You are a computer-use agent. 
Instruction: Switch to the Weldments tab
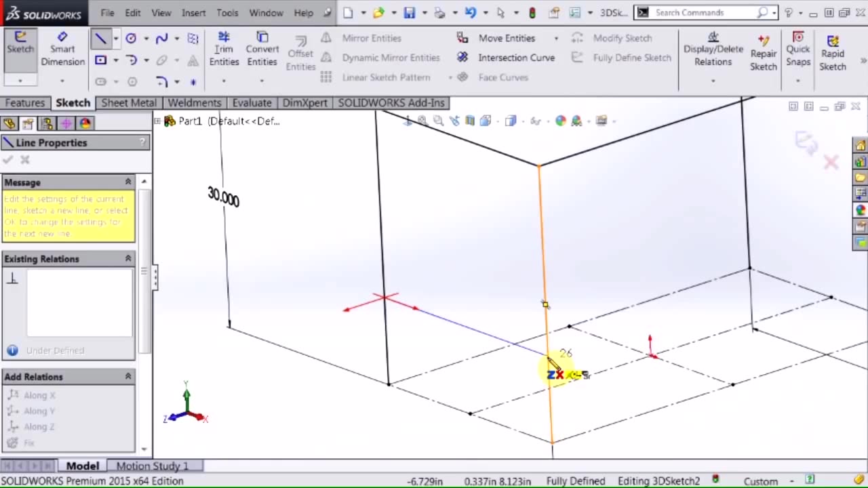click(194, 103)
